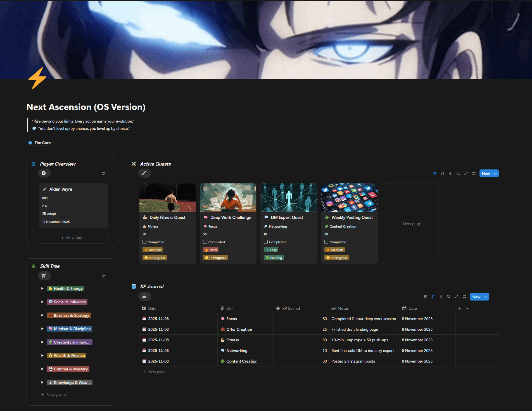Open automations lightning icon in XP Journal
Screen dimensions: 532x411
click(441, 297)
